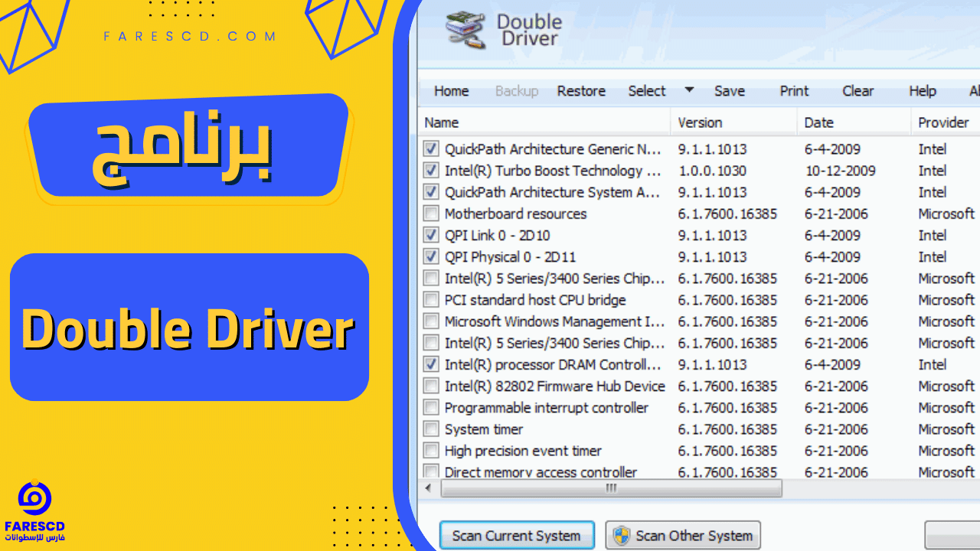Select the Intel(R) processor DRAM Controll... name
The height and width of the screenshot is (551, 980).
(x=552, y=364)
